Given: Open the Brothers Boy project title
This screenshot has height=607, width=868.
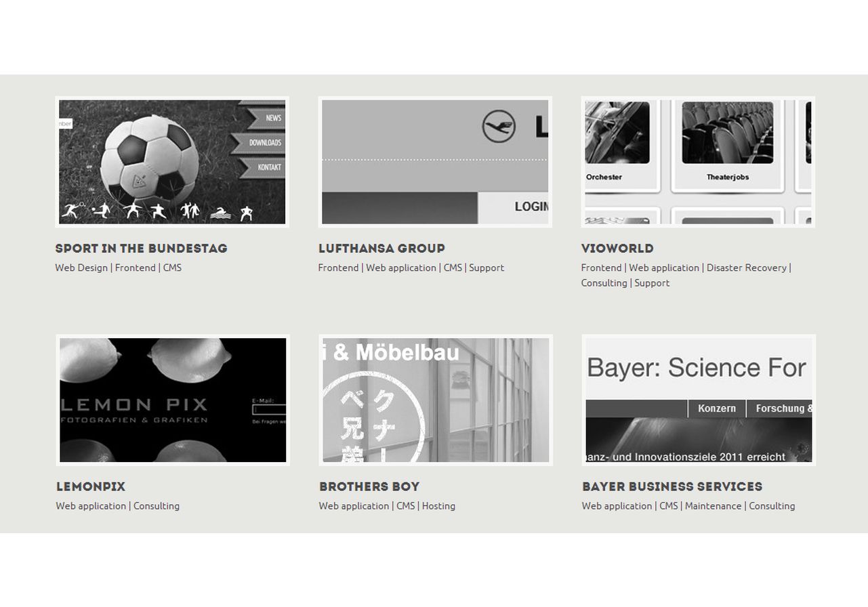Looking at the screenshot, I should click(x=369, y=487).
